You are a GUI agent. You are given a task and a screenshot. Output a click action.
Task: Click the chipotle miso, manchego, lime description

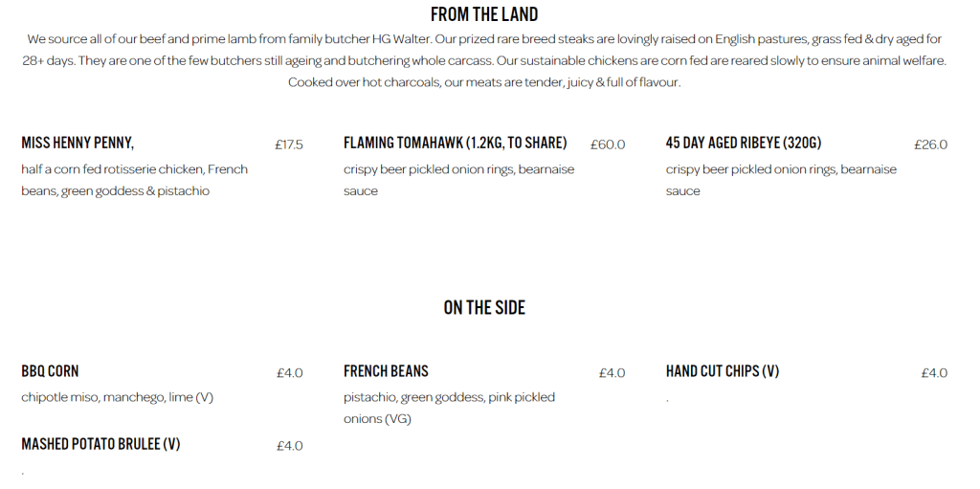pyautogui.click(x=117, y=397)
